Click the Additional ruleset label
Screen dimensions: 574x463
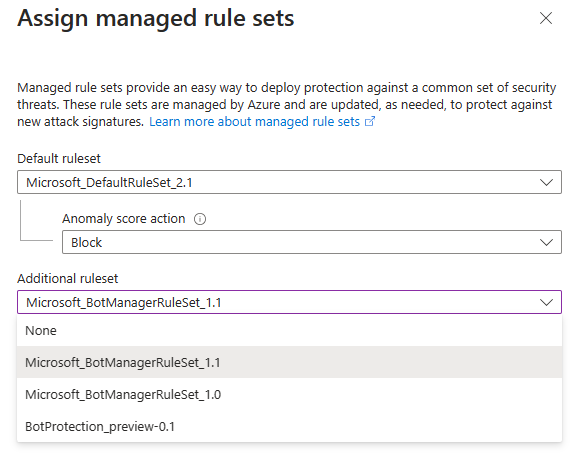[68, 279]
